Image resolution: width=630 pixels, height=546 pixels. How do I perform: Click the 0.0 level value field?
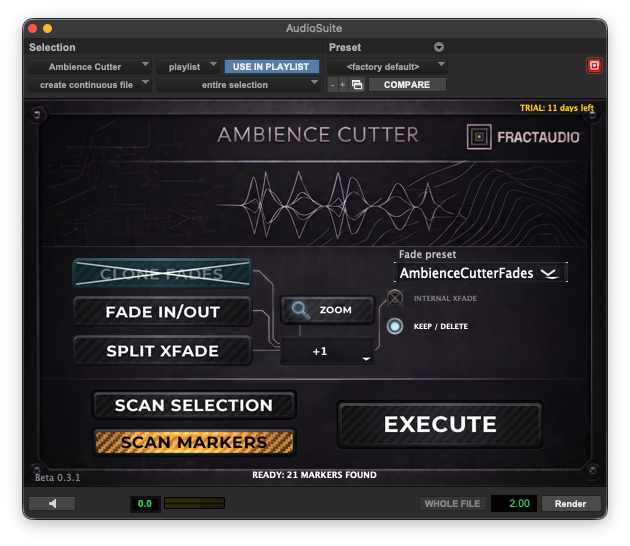pos(145,503)
